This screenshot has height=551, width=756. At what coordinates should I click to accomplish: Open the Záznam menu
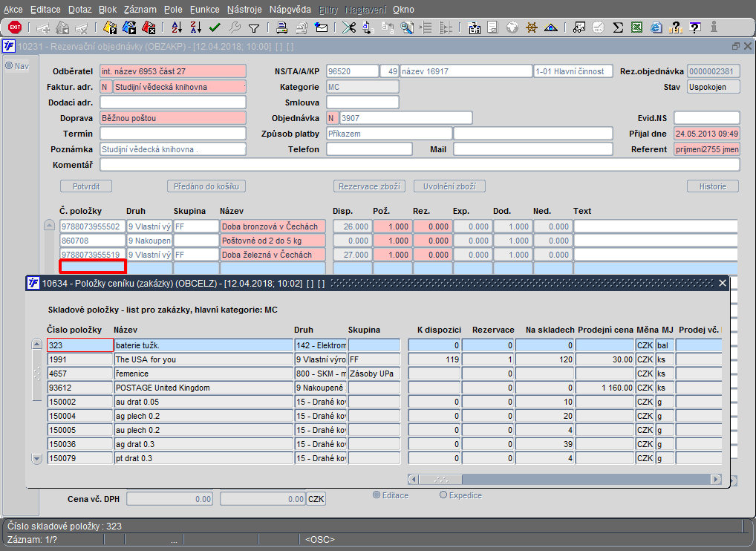(139, 10)
